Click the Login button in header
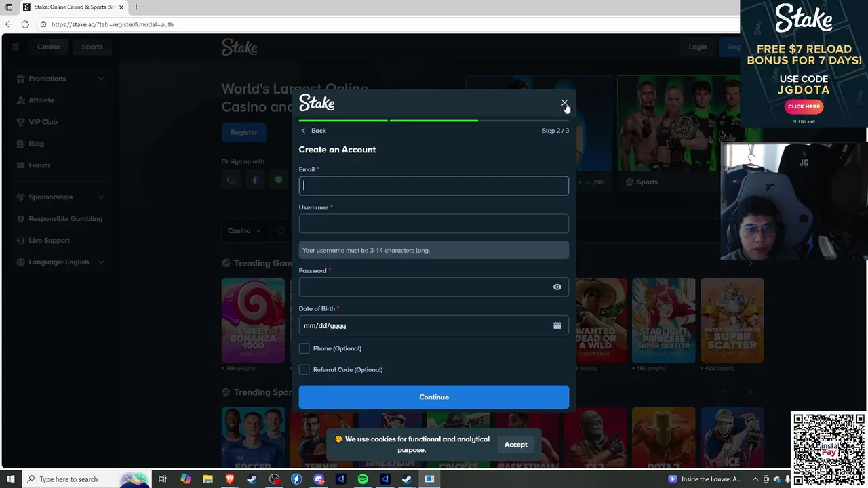The image size is (868, 488). (697, 47)
